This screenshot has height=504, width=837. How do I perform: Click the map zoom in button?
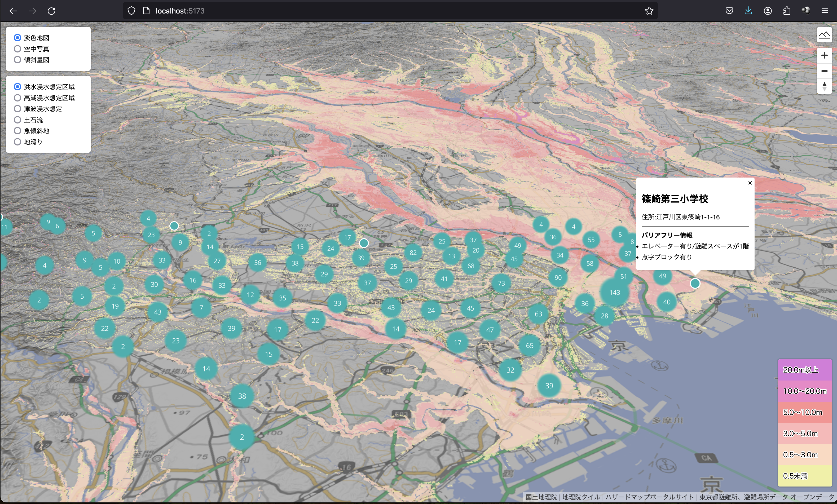(824, 55)
